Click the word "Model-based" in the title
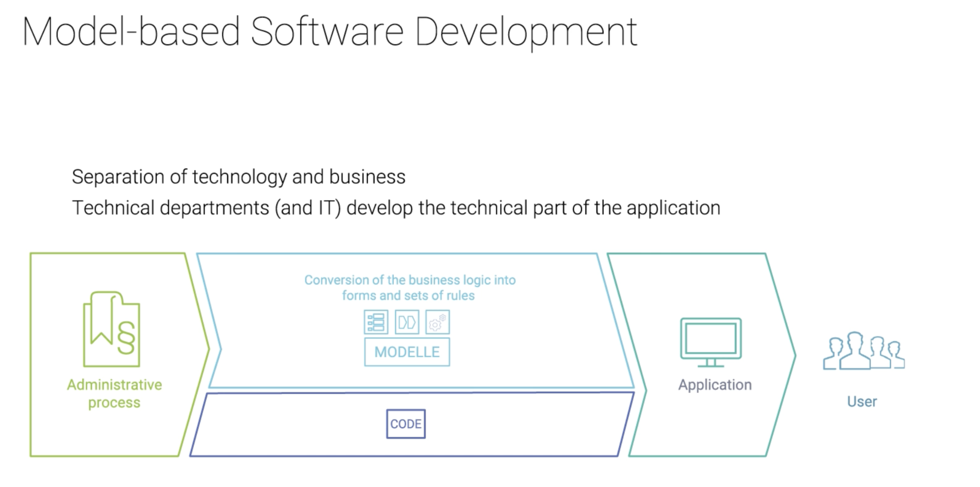 131,32
